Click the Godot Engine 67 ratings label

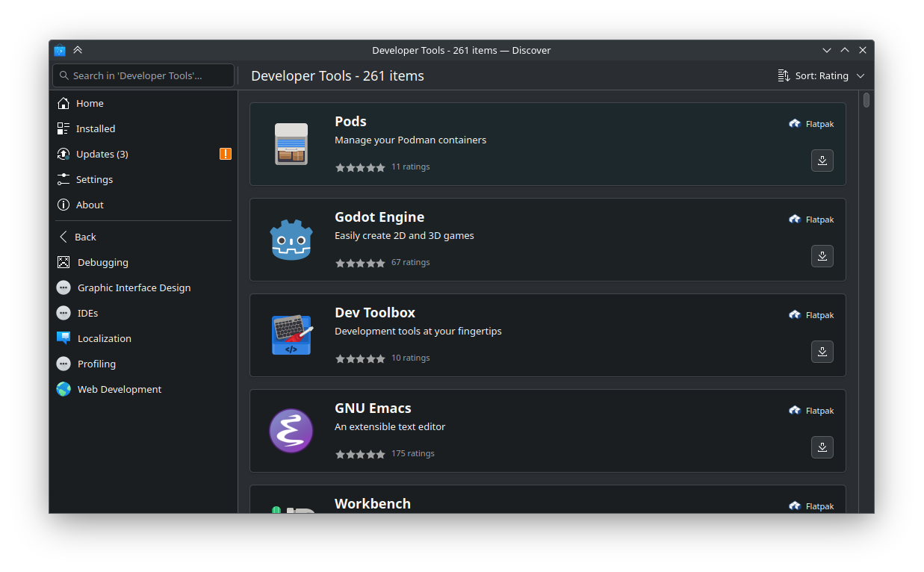tap(410, 263)
